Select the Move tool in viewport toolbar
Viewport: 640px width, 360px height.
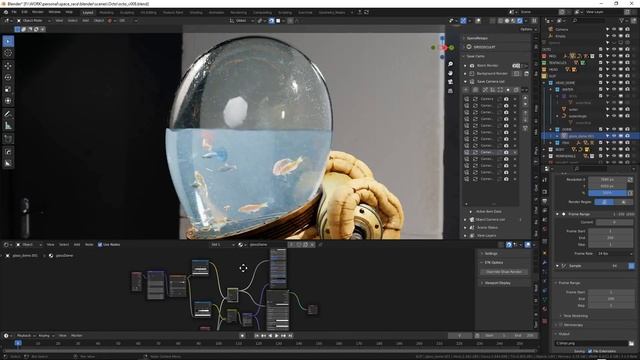pos(8,66)
